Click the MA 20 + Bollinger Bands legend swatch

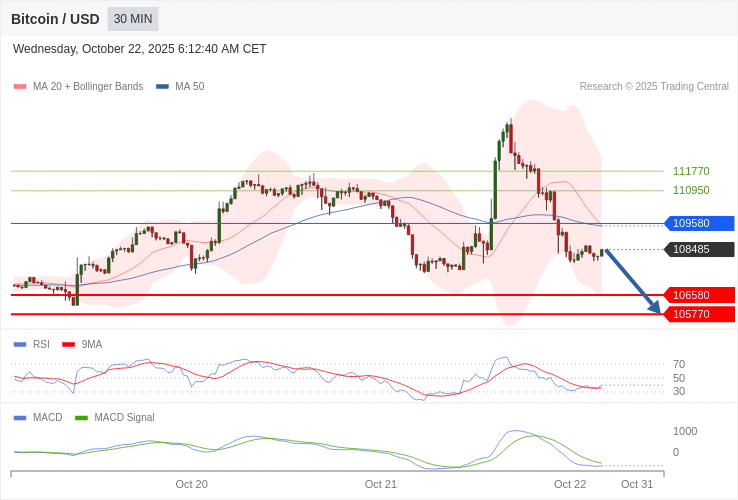pos(20,87)
